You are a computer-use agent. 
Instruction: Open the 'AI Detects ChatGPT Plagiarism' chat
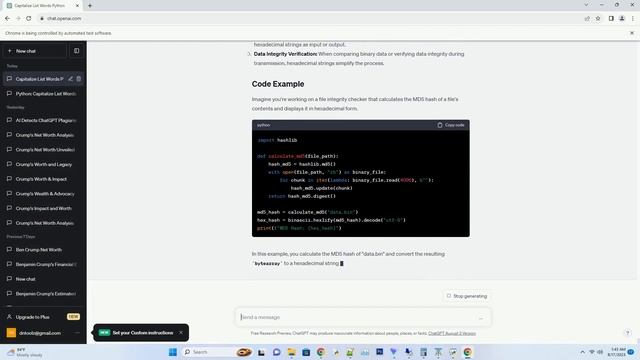(43, 120)
